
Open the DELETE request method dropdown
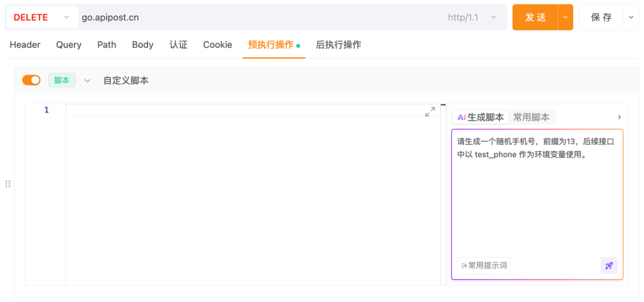click(42, 17)
